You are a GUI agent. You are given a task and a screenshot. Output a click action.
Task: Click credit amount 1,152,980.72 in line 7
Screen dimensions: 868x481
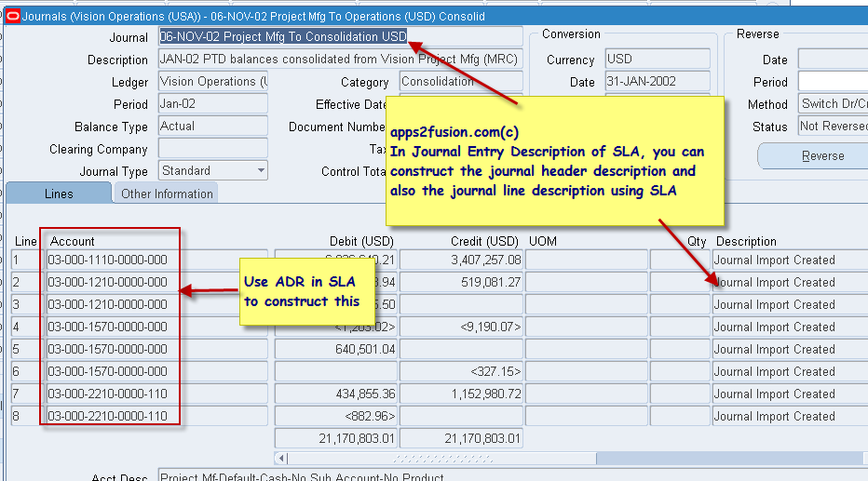tap(461, 394)
